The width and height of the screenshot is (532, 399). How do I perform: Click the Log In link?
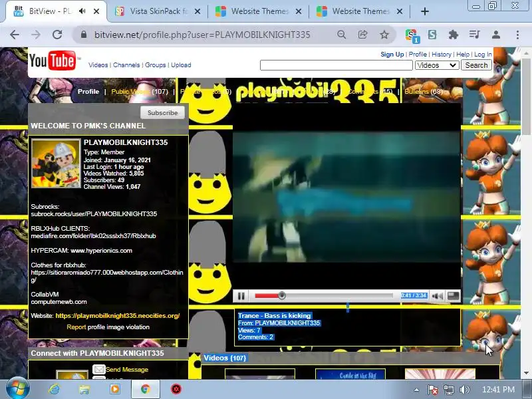(483, 55)
